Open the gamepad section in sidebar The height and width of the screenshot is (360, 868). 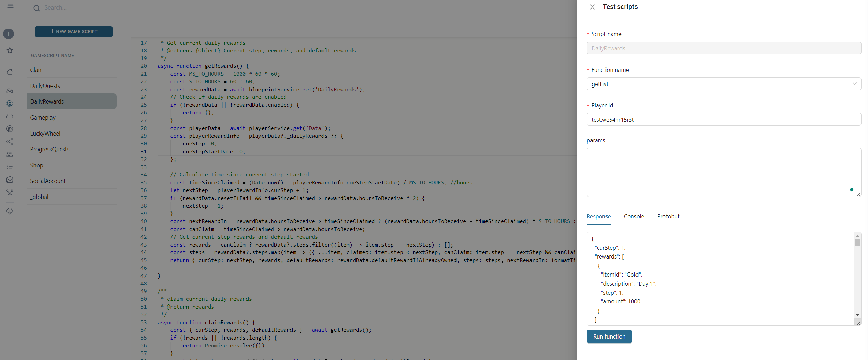pos(10,91)
